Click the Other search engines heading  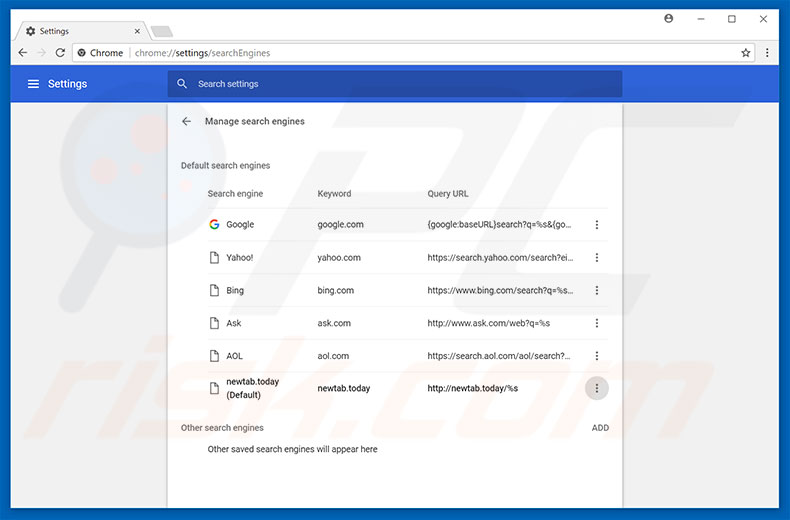coord(222,428)
